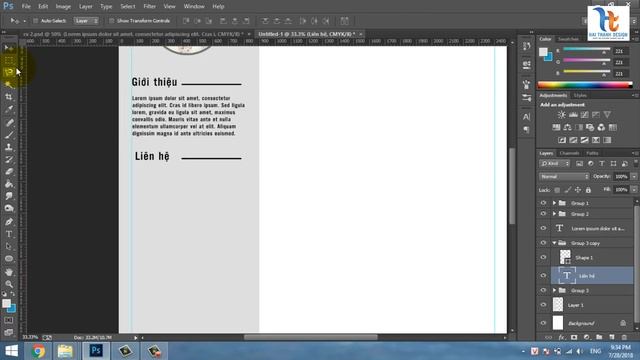Expand the Group 1 folder

[x=554, y=203]
